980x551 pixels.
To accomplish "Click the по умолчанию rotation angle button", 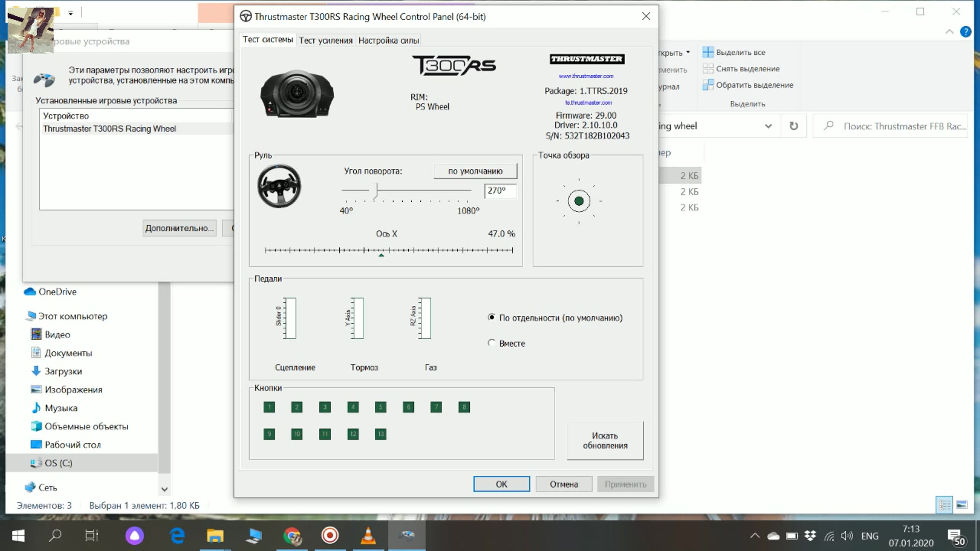I will pos(475,171).
